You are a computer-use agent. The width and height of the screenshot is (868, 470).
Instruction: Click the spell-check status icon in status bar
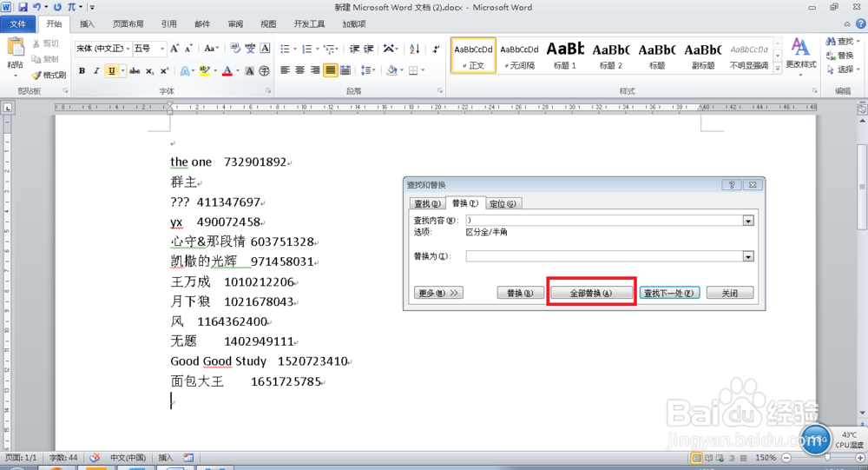(x=95, y=458)
